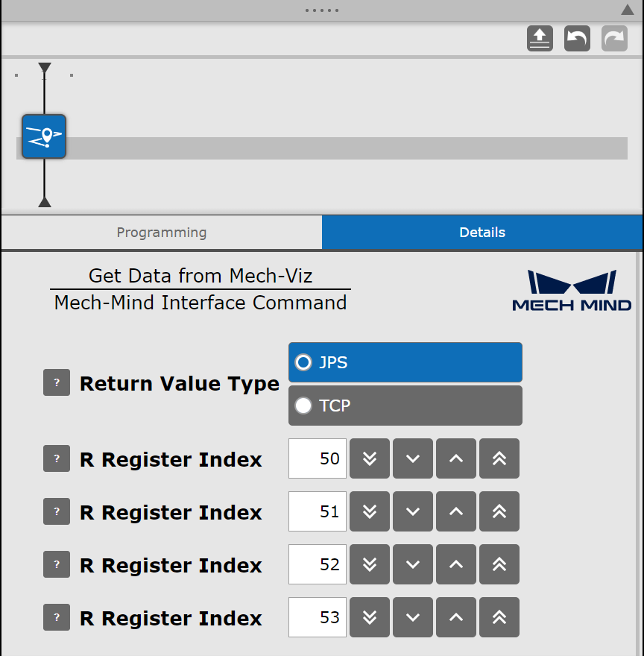Viewport: 644px width, 656px height.
Task: Select the Mech-Viz node on timeline
Action: tap(44, 136)
